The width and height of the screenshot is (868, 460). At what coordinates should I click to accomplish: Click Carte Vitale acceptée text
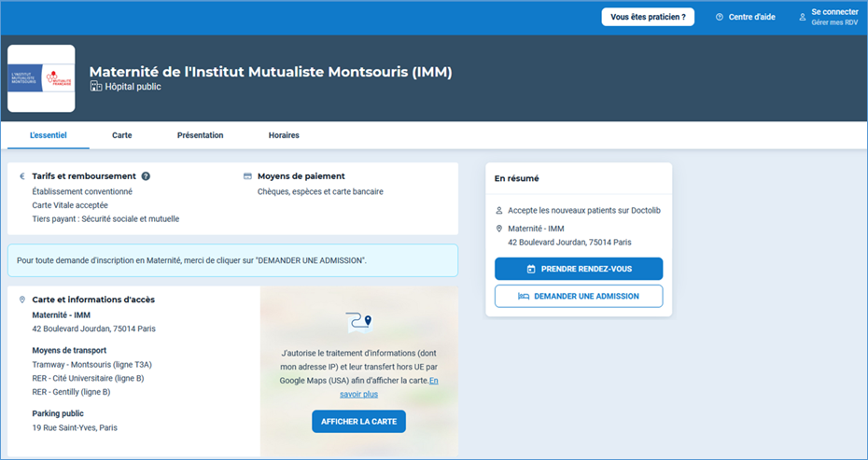tap(70, 205)
